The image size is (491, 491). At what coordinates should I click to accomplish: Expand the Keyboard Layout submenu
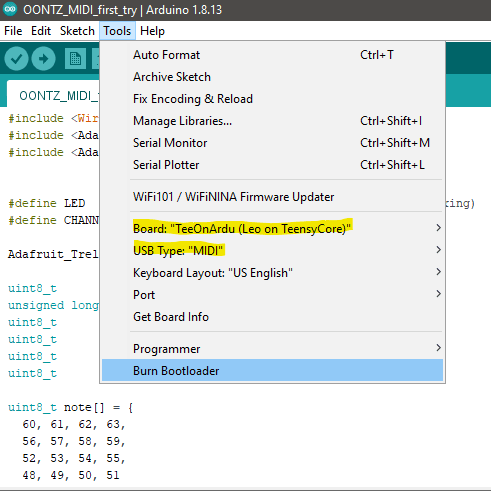pos(272,273)
